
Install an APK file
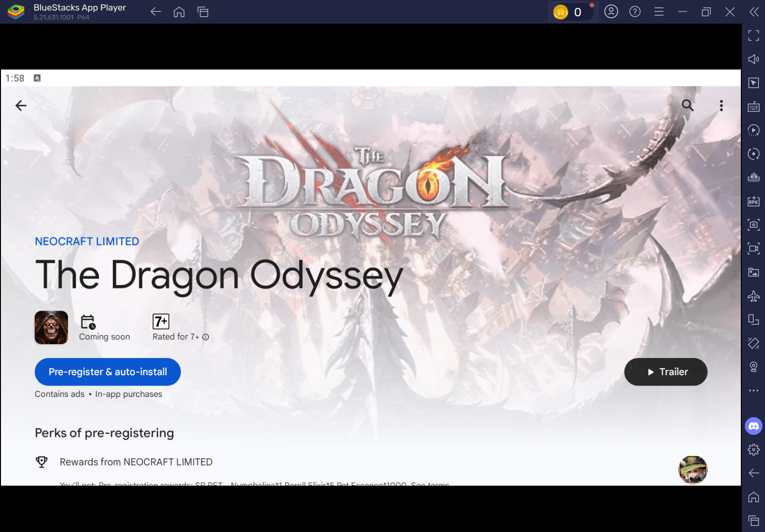[753, 201]
